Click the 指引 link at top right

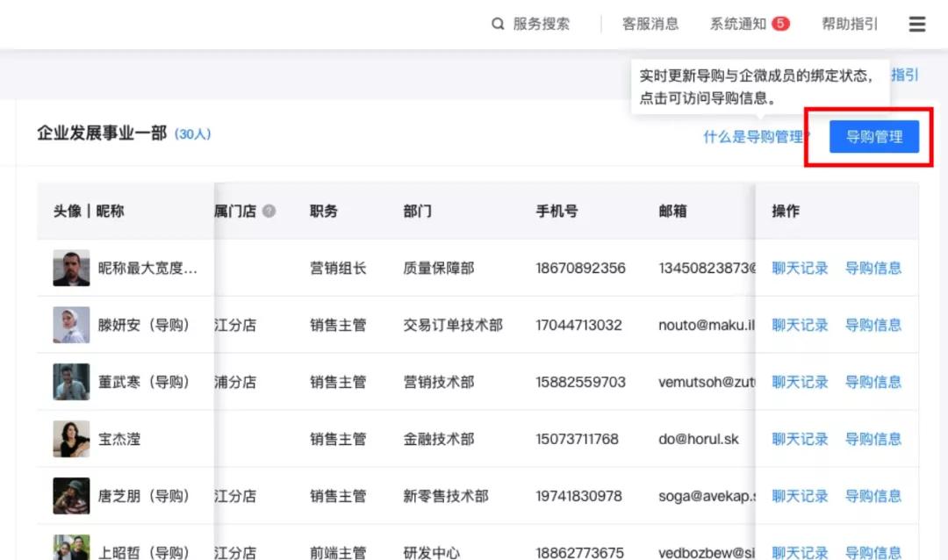pos(903,75)
